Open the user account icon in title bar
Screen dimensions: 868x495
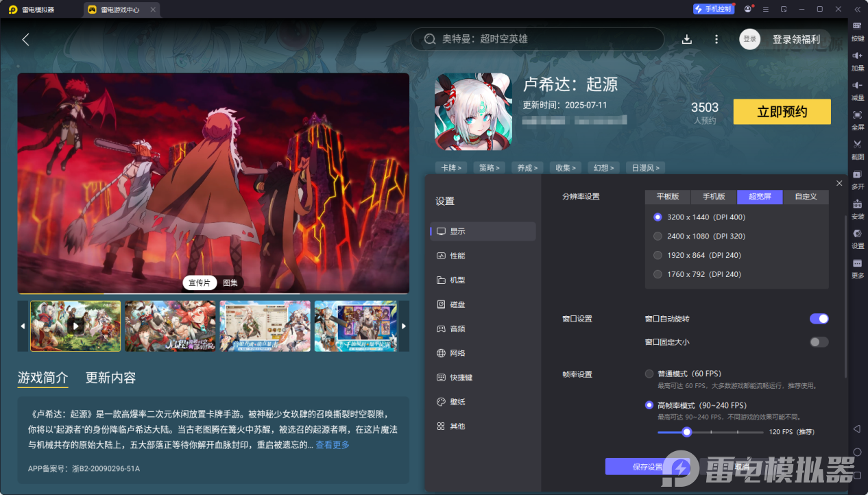click(x=747, y=9)
